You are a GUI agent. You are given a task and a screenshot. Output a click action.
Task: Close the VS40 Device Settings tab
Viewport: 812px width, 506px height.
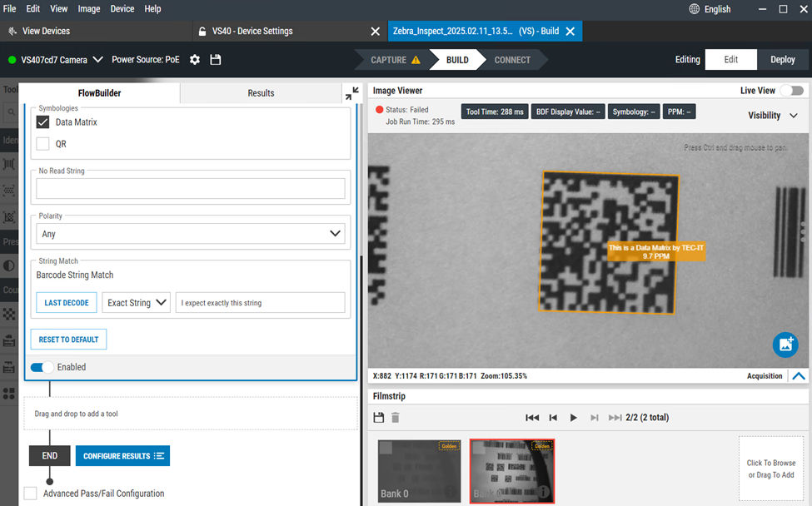(x=376, y=31)
